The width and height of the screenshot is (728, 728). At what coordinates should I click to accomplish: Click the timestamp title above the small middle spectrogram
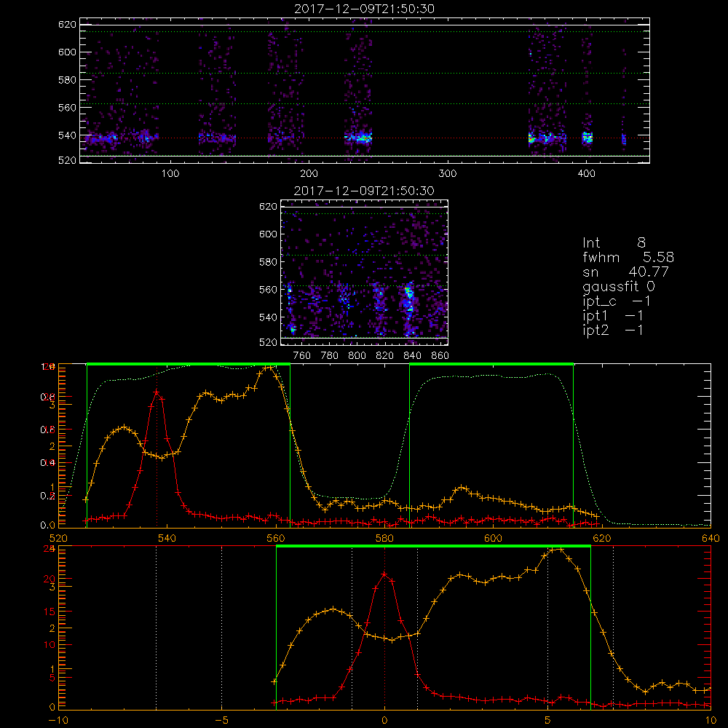364,191
